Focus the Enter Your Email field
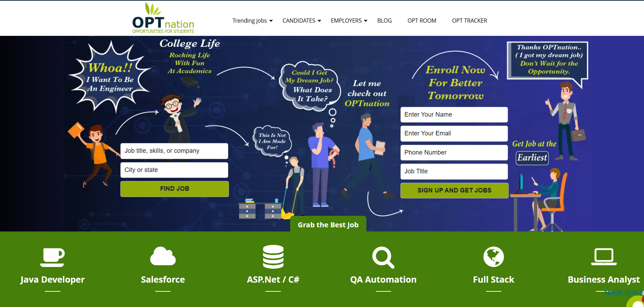644x307 pixels. (x=454, y=133)
